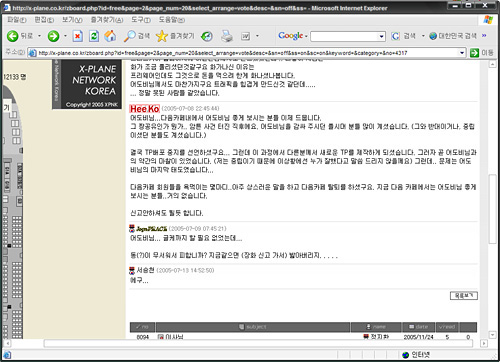Open the Help menu
The height and width of the screenshot is (362, 500).
pyautogui.click(x=171, y=20)
